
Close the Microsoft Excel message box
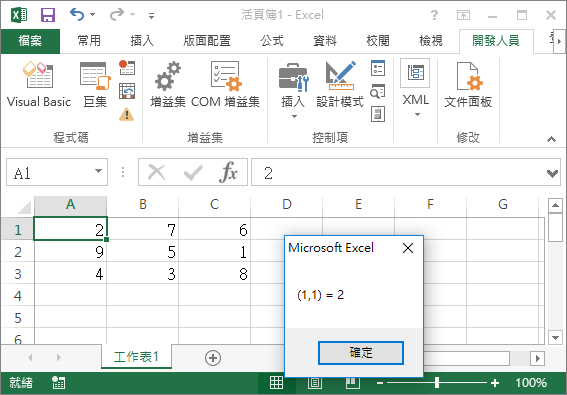coord(408,248)
